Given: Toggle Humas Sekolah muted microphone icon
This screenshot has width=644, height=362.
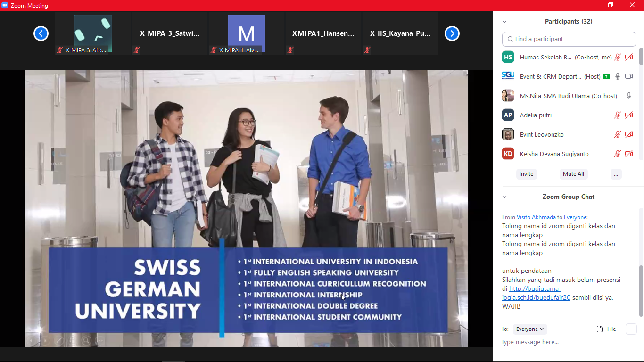Looking at the screenshot, I should [x=617, y=57].
